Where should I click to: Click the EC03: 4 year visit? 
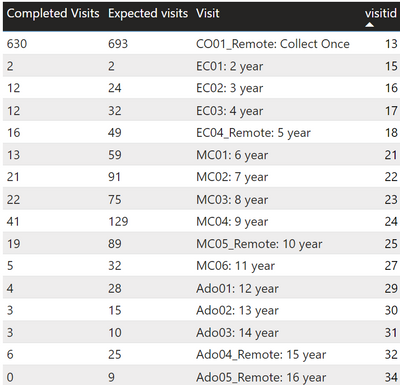coord(229,111)
